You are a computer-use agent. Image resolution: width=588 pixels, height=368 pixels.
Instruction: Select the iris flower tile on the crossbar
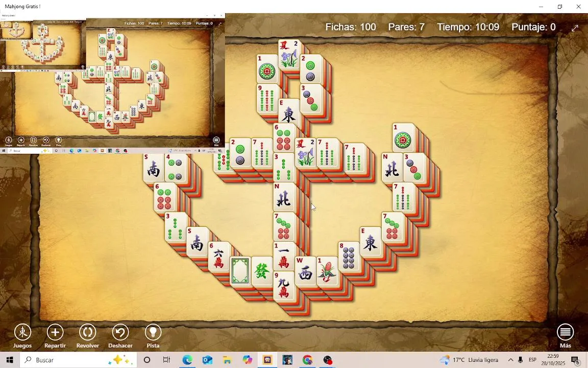tap(306, 152)
